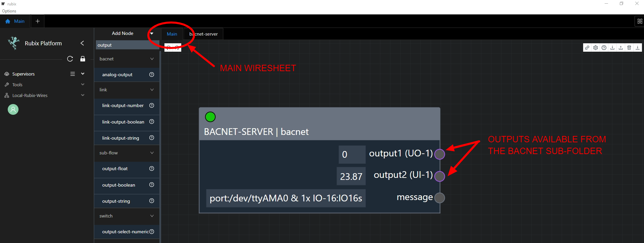644x243 pixels.
Task: Collapse the sub-flow node category
Action: tap(152, 153)
